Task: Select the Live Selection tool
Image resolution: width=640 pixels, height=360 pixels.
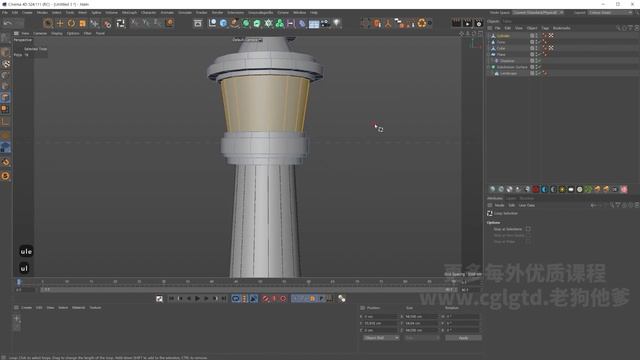Action: 48,23
